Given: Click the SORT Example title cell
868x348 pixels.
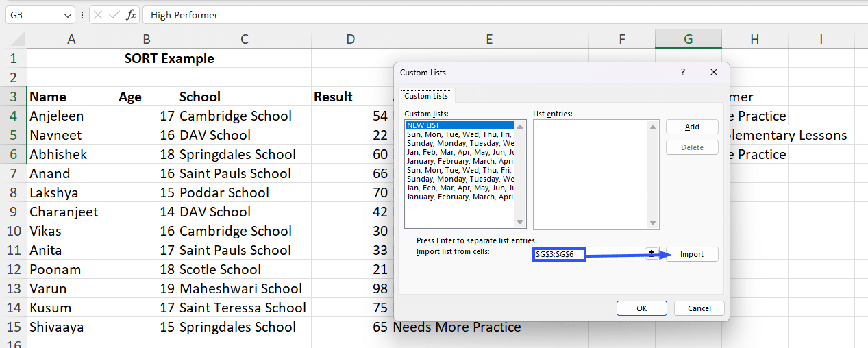Looking at the screenshot, I should coord(169,58).
